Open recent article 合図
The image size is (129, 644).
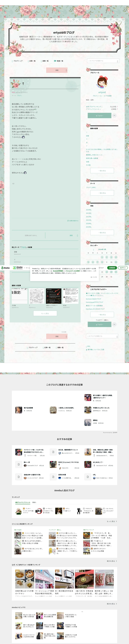pos(87,162)
